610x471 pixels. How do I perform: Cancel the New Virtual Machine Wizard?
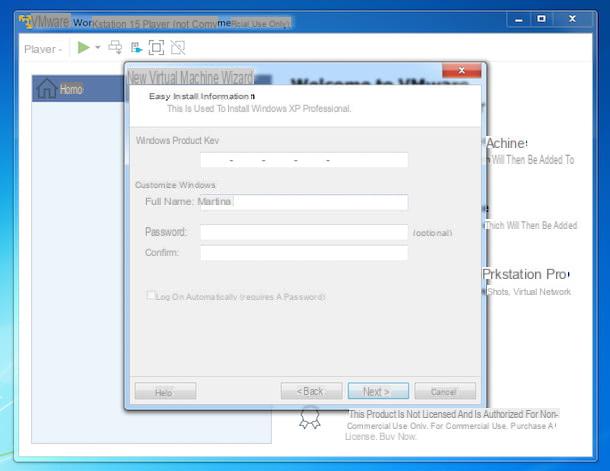point(445,391)
